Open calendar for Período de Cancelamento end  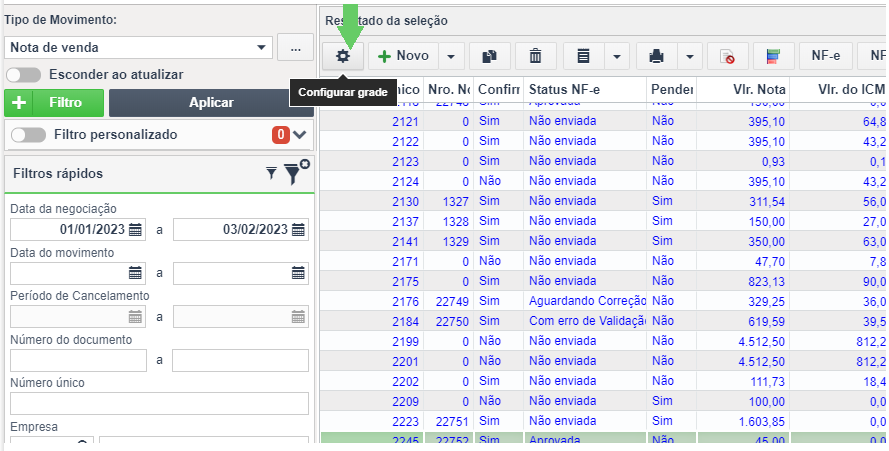click(298, 317)
